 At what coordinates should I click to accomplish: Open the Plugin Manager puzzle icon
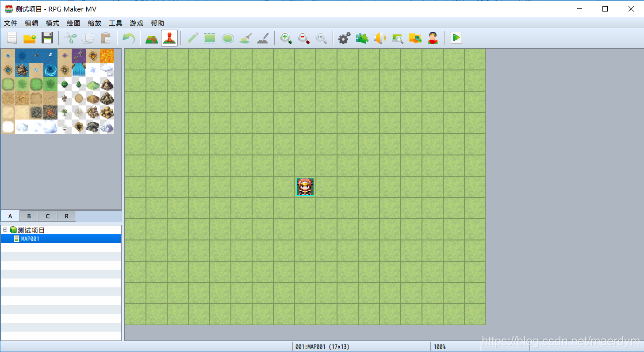(362, 38)
